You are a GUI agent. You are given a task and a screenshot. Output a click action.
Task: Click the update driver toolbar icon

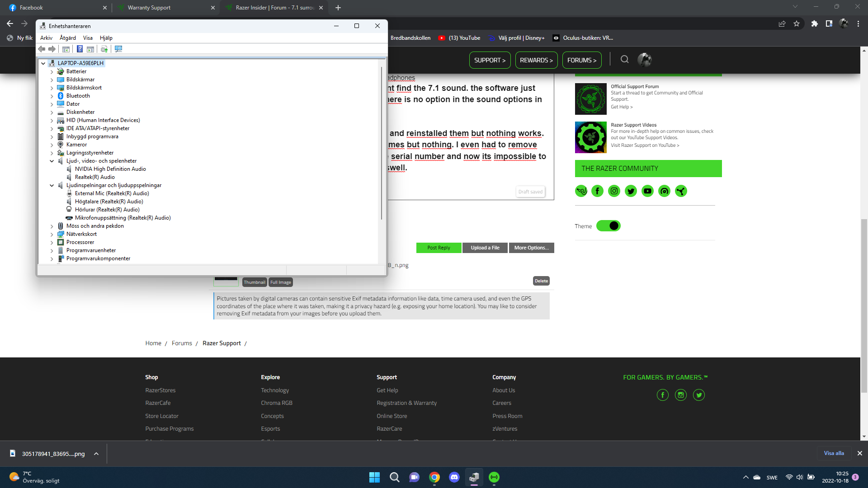click(x=104, y=49)
